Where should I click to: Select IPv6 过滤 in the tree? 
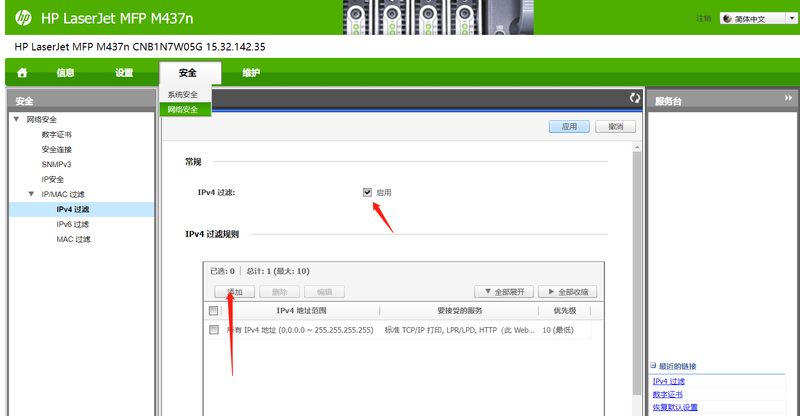click(72, 224)
